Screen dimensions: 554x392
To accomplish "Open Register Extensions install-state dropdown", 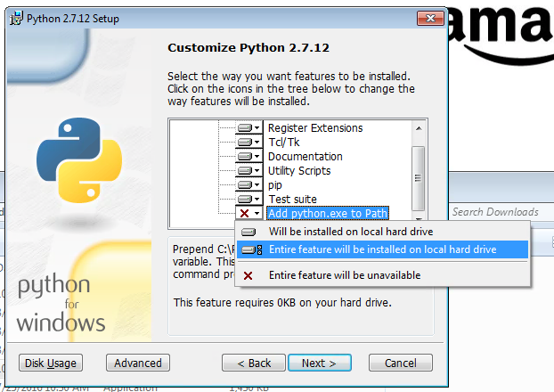I will (x=249, y=127).
